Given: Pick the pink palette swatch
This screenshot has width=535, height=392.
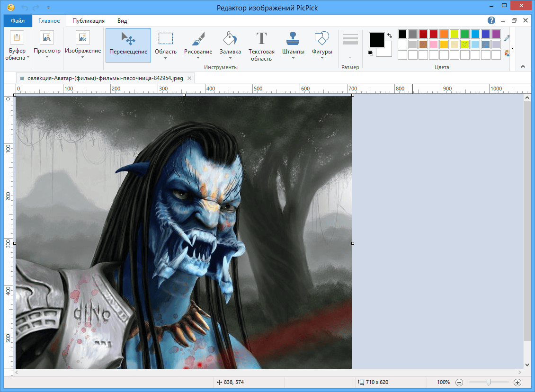Looking at the screenshot, I should [x=434, y=45].
